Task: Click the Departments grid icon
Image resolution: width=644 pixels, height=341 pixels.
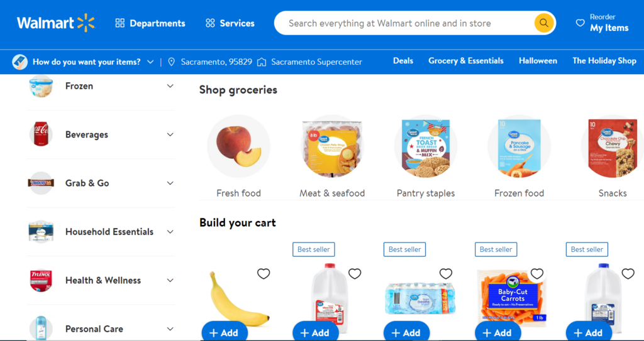Action: tap(120, 23)
